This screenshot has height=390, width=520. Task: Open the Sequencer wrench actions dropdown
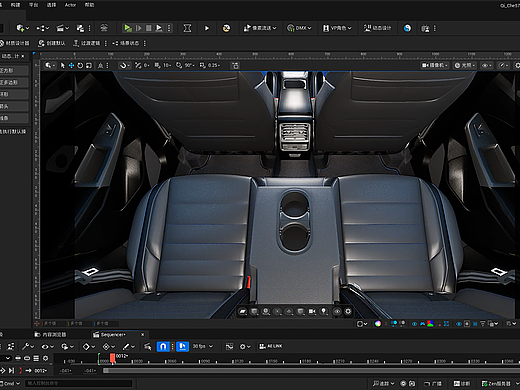tap(28, 347)
